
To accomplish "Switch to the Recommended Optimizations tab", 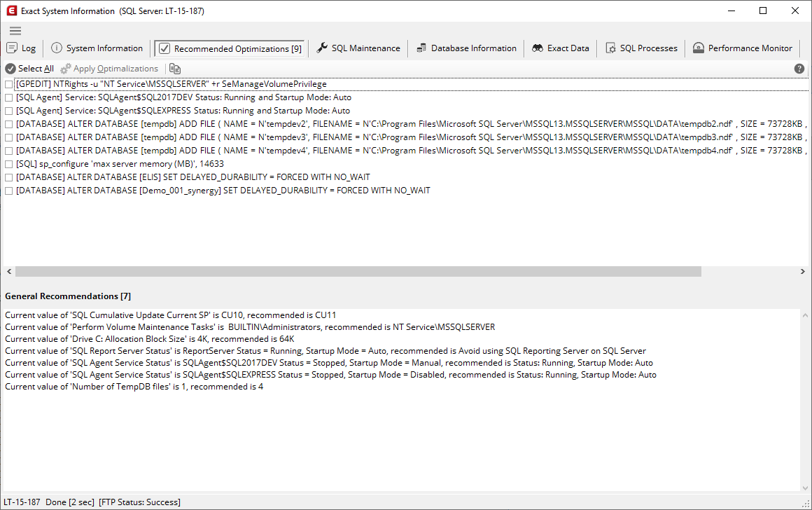I will click(x=230, y=48).
